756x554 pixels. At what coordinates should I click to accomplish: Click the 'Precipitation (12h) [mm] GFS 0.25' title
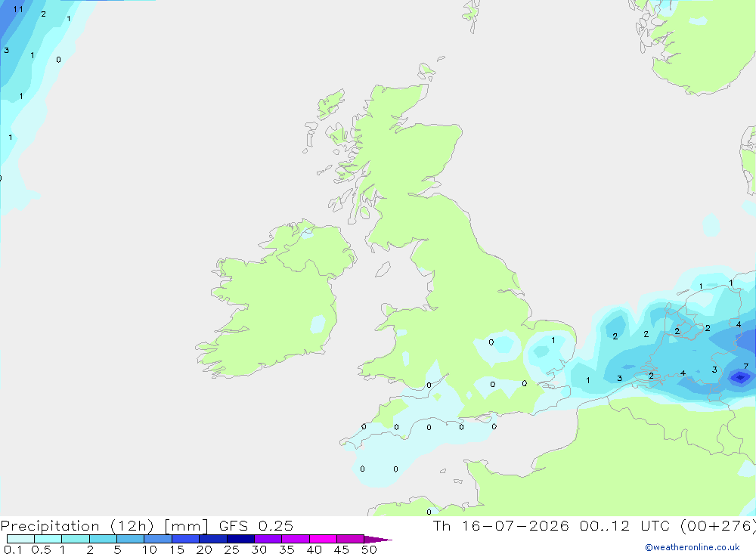click(147, 526)
